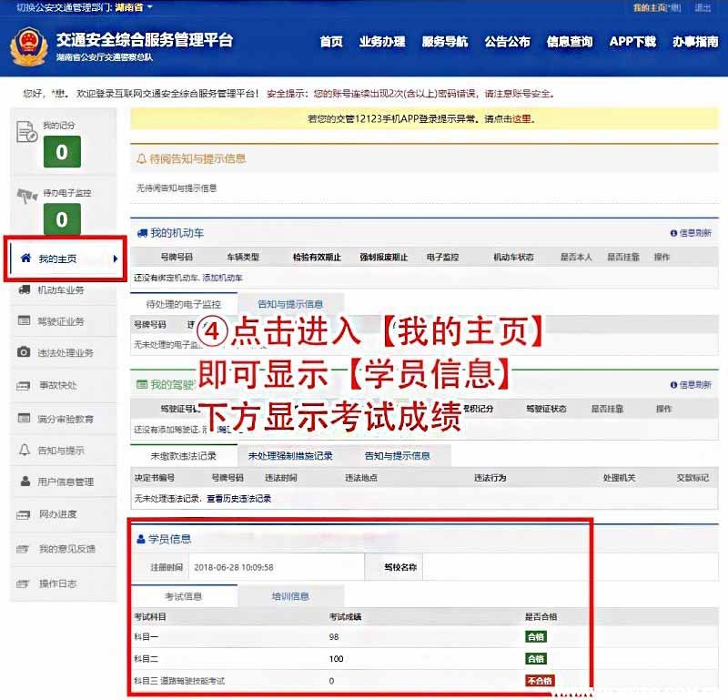728x700 pixels.
Task: Switch to the 告知与提示信息 tab under 我的机动车
Action: pyautogui.click(x=290, y=304)
